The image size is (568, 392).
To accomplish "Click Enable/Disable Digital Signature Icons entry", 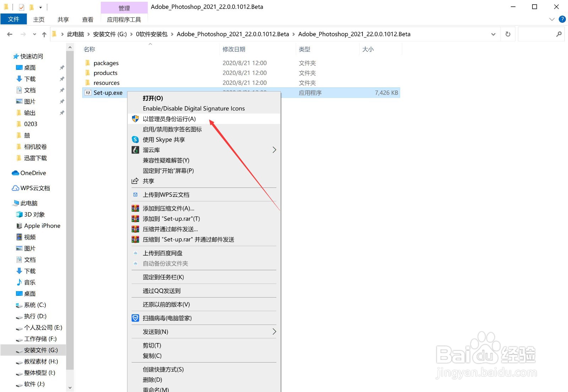I will pos(204,108).
